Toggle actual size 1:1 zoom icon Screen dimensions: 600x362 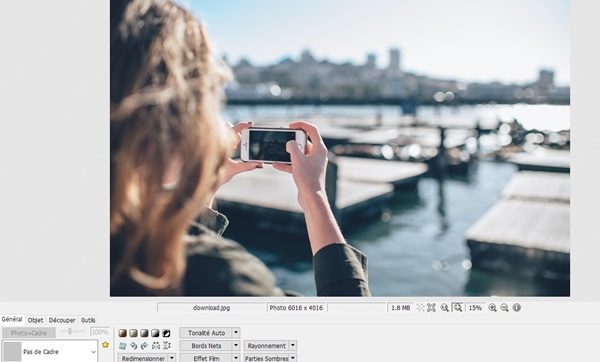tap(444, 308)
